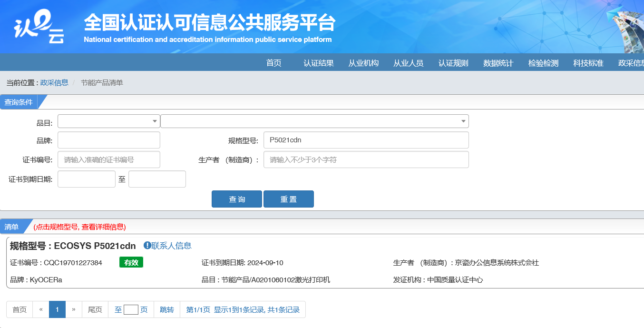Open the 联系人信息 contact link
The image size is (644, 328).
[x=171, y=246]
